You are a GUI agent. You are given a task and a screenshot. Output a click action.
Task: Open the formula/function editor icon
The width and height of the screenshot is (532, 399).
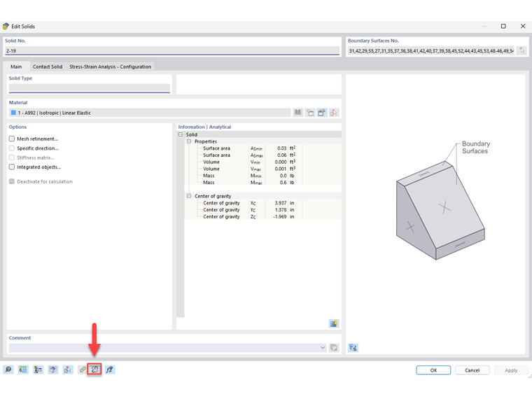click(x=110, y=370)
